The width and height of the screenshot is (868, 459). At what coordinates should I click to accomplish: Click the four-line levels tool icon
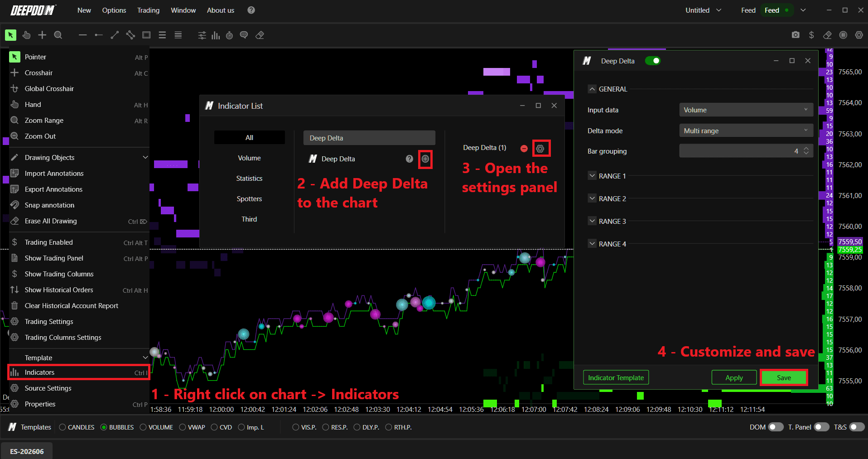pyautogui.click(x=178, y=35)
